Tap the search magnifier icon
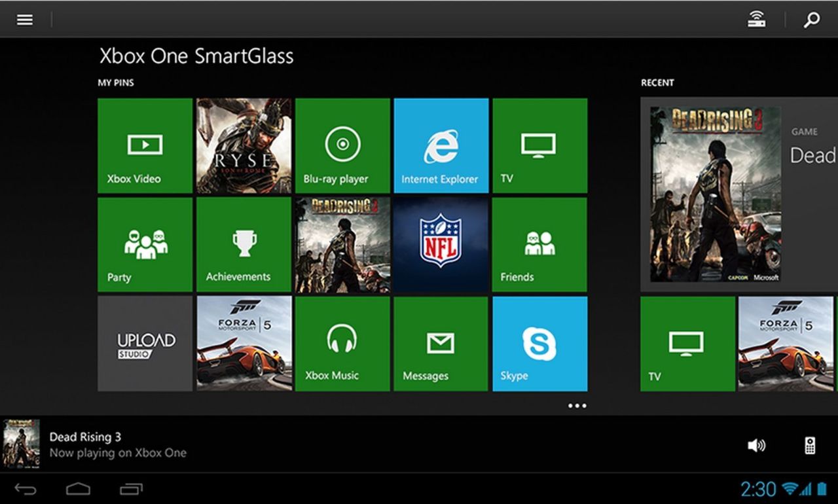The width and height of the screenshot is (838, 504). [x=812, y=20]
